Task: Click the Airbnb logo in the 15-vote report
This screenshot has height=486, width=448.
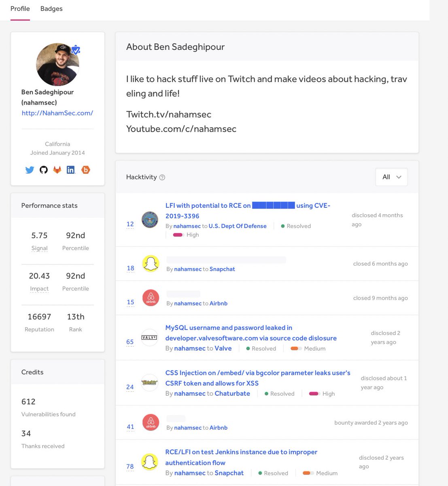Action: 151,298
